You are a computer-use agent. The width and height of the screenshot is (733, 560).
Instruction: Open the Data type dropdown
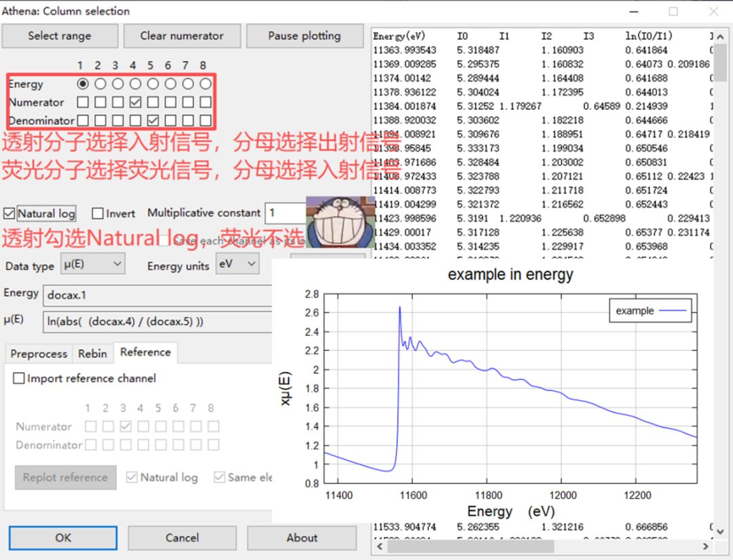[x=92, y=264]
